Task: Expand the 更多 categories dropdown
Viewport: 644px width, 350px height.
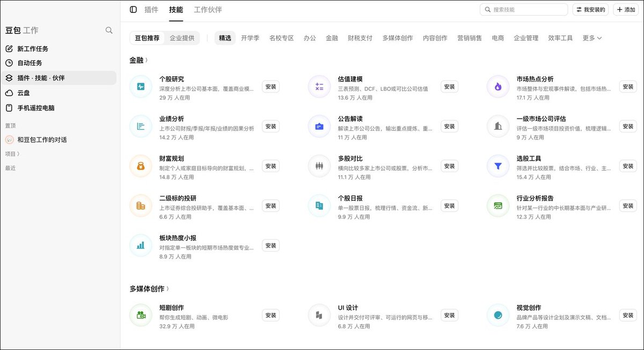Action: 592,38
